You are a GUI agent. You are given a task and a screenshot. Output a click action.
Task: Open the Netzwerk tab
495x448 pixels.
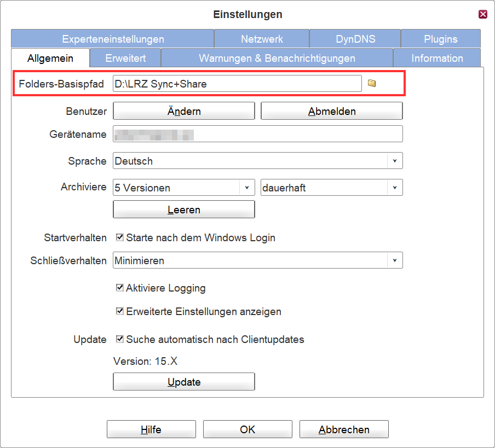point(262,39)
